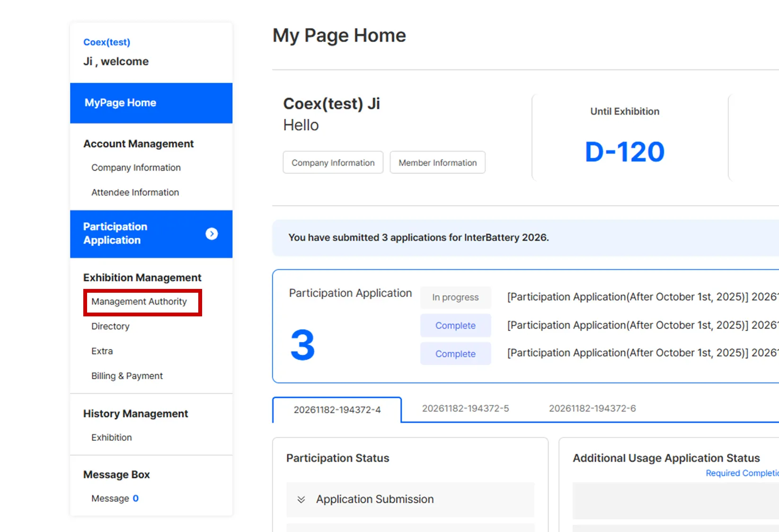Open Attendee Information in sidebar
Viewport: 779px width, 532px height.
[135, 192]
